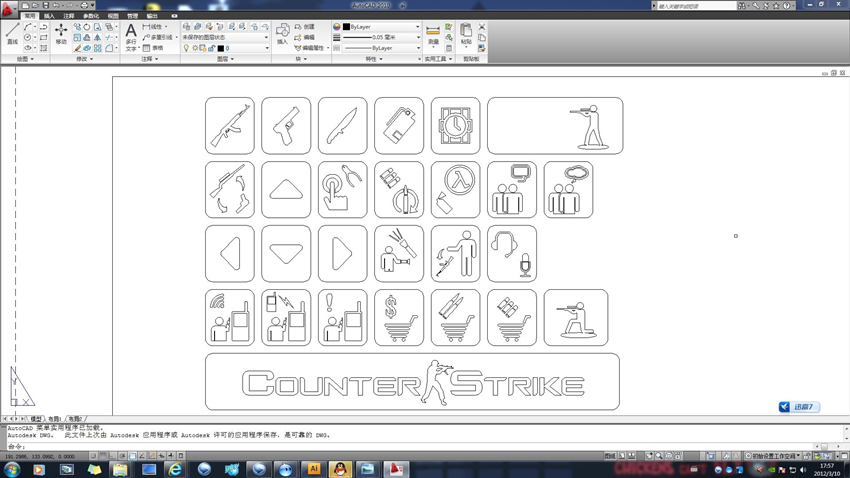Click the Table (表格) tool
850x478 pixels.
[153, 48]
